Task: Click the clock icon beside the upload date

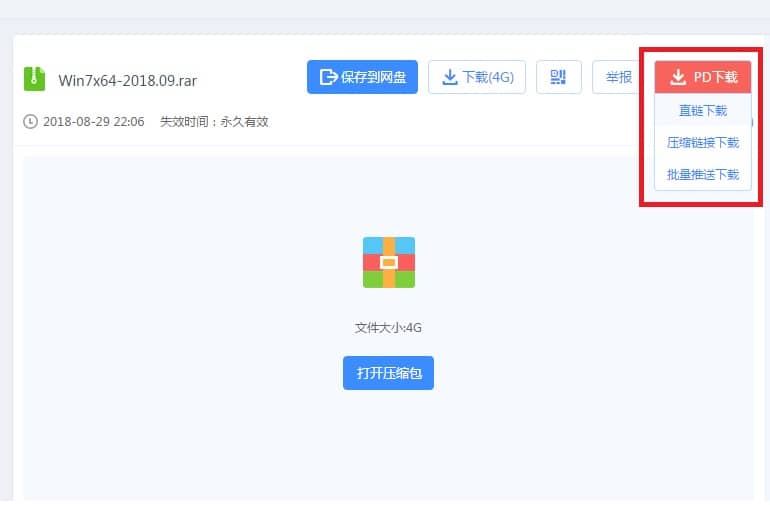Action: click(x=30, y=121)
